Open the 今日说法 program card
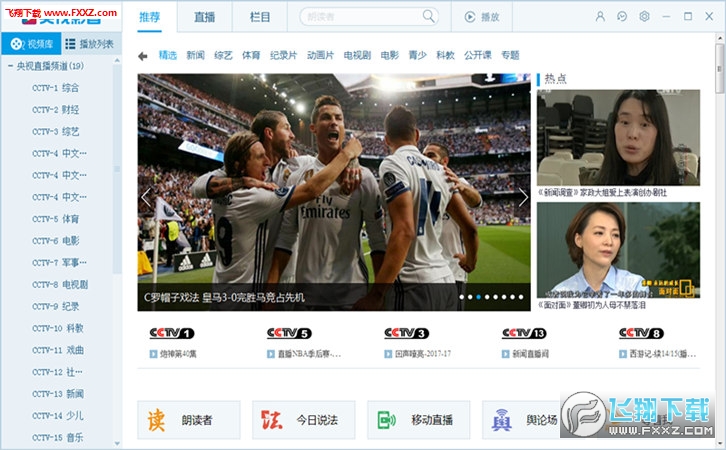The width and height of the screenshot is (726, 450). click(x=304, y=420)
